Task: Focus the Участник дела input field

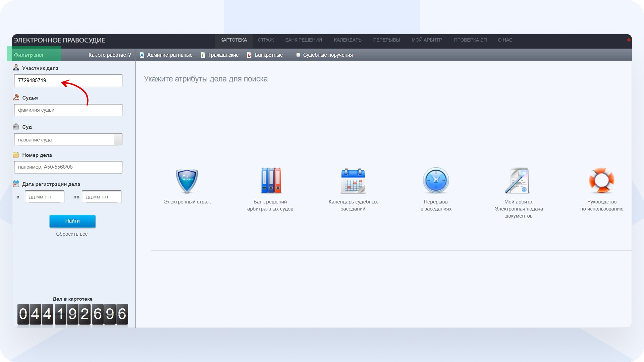Action: click(x=68, y=80)
